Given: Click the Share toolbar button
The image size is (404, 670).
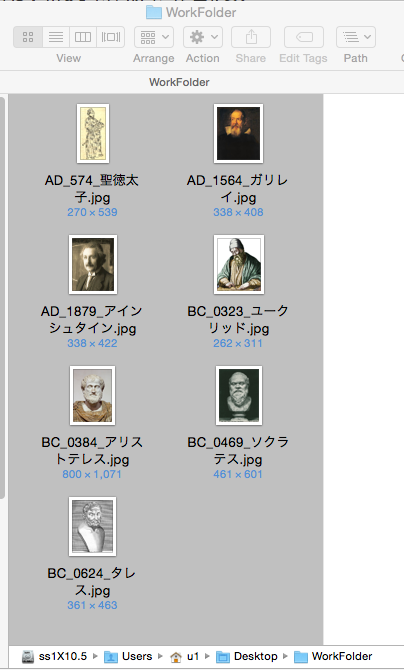Looking at the screenshot, I should [x=251, y=37].
